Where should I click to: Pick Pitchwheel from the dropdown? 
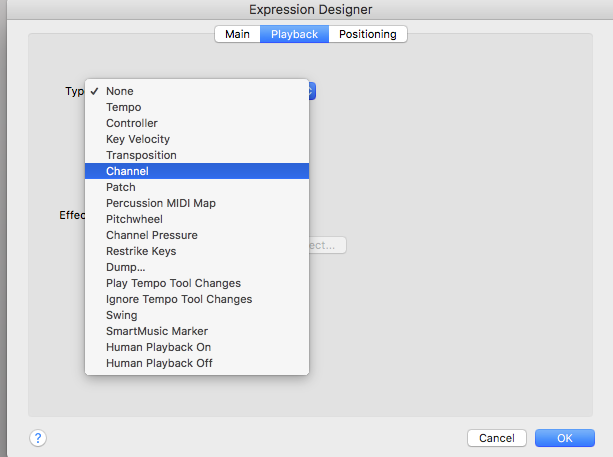(134, 219)
